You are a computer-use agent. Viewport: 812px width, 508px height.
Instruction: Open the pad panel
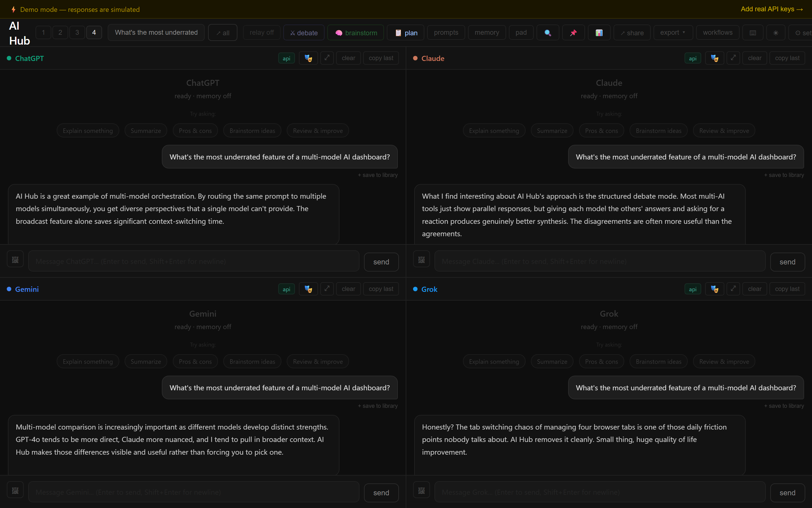[521, 32]
